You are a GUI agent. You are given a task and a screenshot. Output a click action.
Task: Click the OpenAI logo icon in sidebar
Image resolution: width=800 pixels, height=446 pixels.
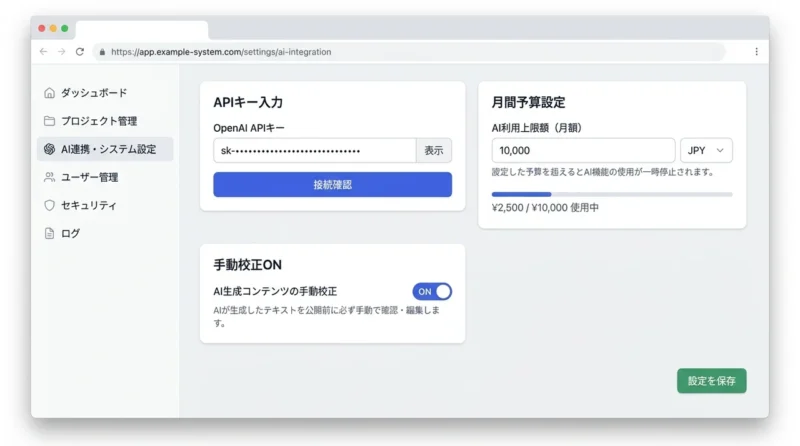49,149
